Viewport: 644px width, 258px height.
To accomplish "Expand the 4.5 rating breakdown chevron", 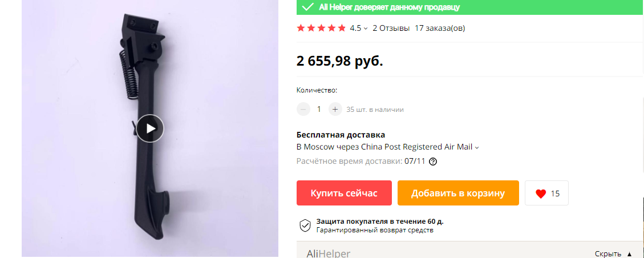I will [366, 29].
